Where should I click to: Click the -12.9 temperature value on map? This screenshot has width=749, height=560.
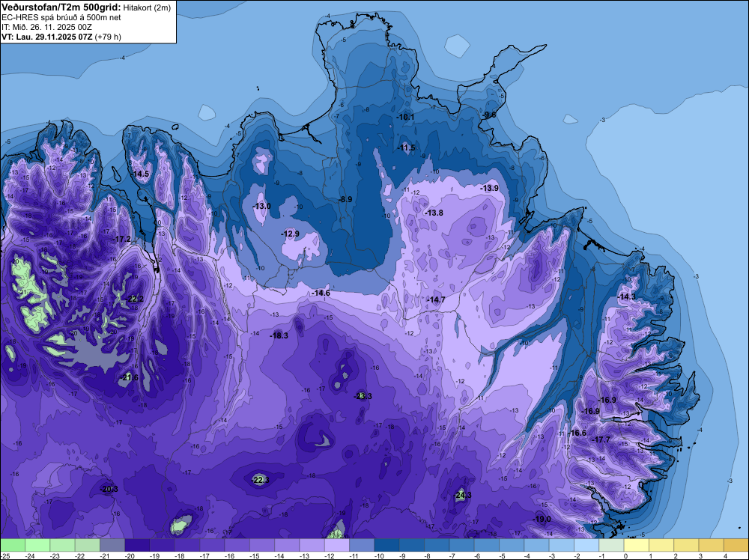(x=290, y=234)
